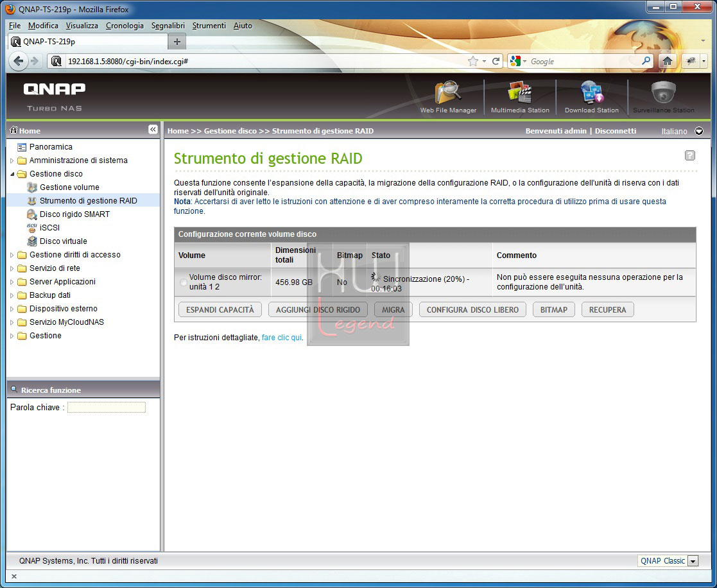Collapse the Gestione disco folder
717x588 pixels.
click(x=12, y=174)
